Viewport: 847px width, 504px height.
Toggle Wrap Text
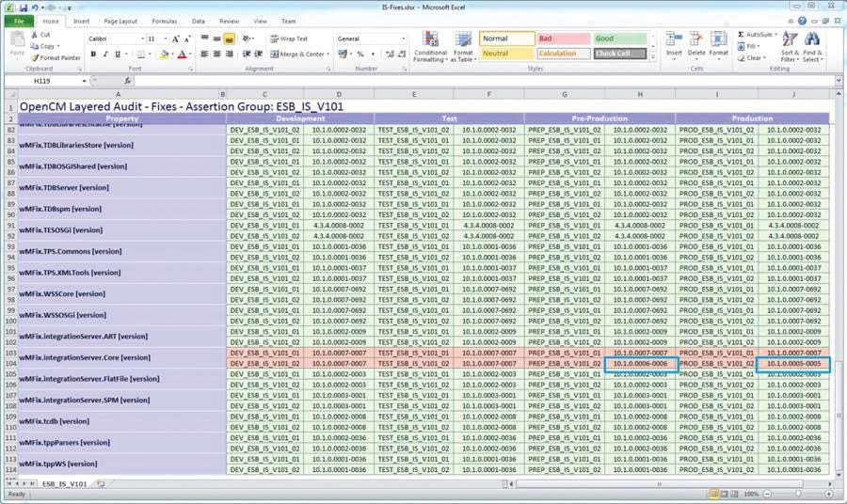tap(289, 39)
